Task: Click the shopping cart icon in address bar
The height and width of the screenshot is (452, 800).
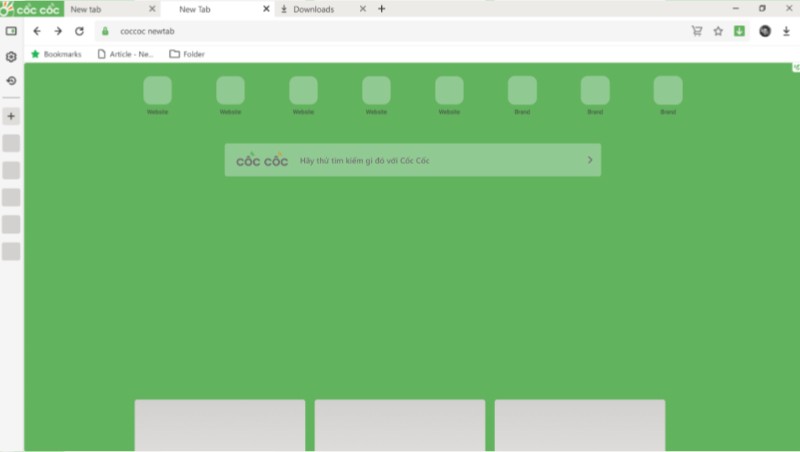Action: 696,31
